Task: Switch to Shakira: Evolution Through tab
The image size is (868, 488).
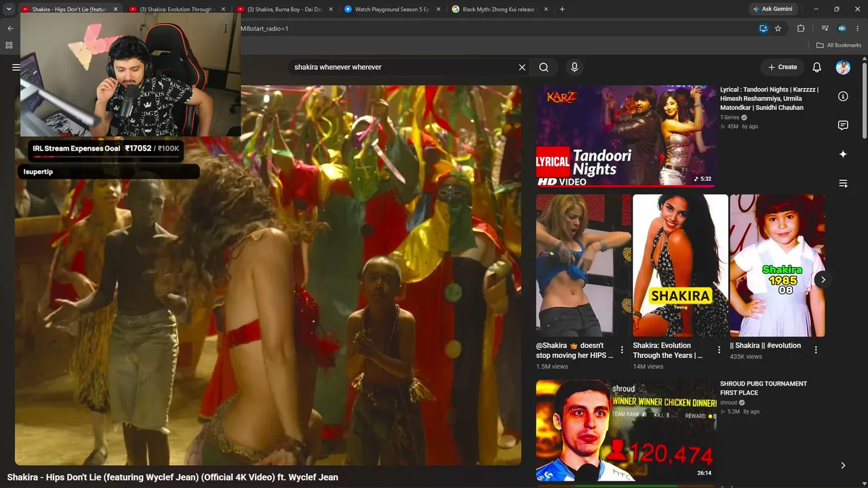Action: 178,9
